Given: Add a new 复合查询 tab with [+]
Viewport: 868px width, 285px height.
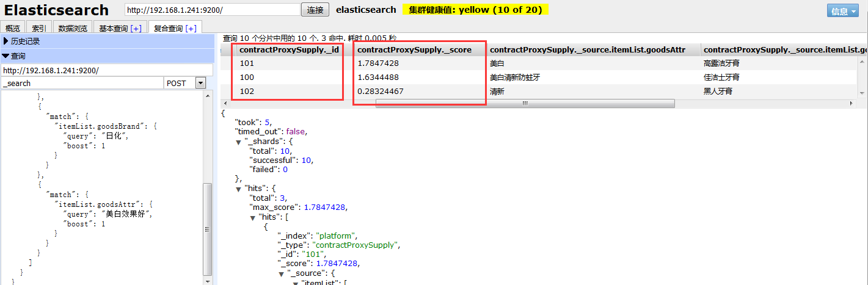Looking at the screenshot, I should pyautogui.click(x=191, y=28).
